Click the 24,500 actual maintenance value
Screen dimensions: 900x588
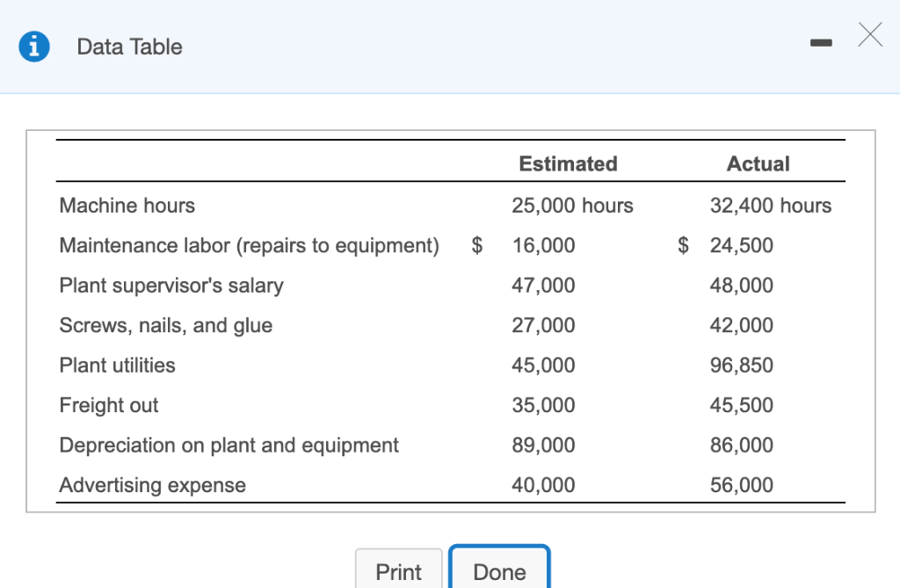coord(742,246)
